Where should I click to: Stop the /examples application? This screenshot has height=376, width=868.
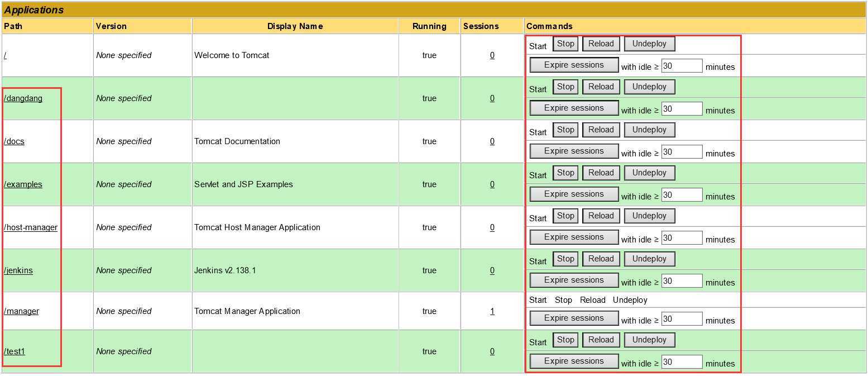point(565,173)
